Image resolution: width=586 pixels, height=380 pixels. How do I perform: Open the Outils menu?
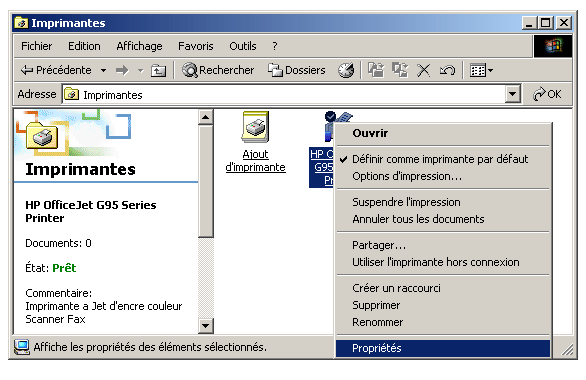(243, 46)
